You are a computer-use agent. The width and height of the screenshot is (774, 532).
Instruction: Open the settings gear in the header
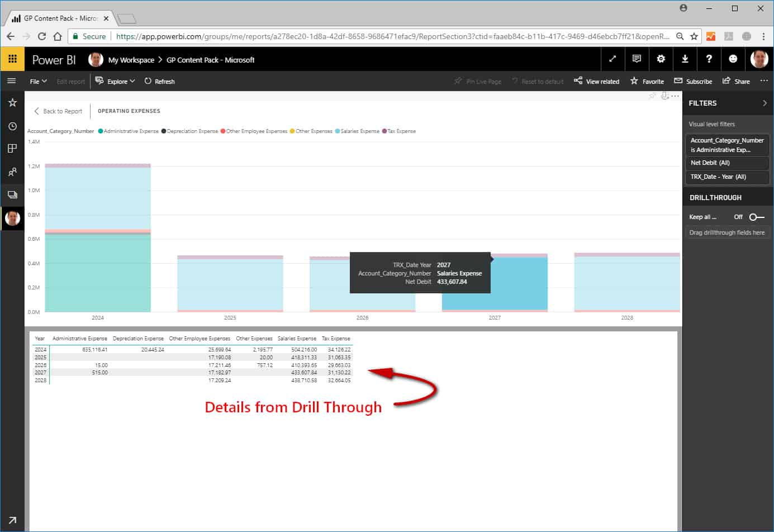[x=661, y=59]
